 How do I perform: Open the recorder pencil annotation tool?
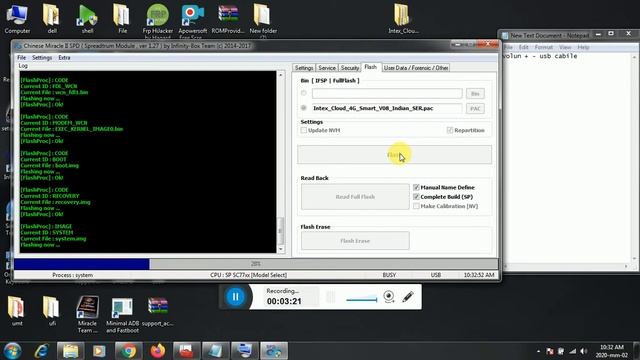click(407, 297)
